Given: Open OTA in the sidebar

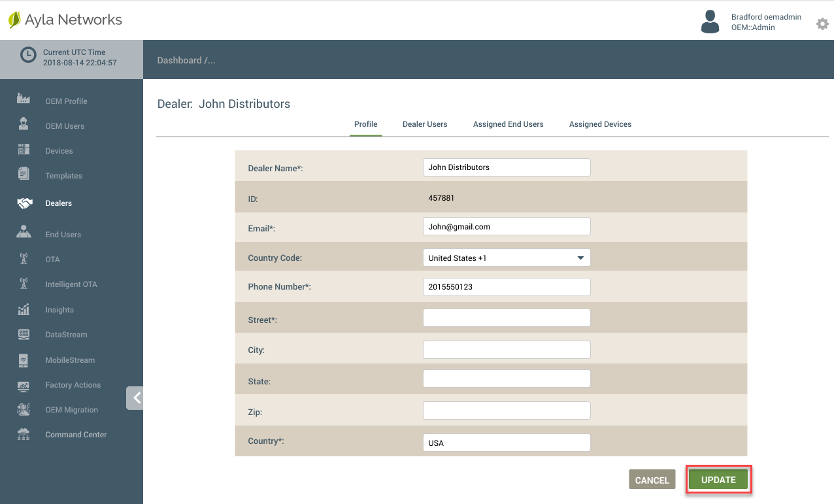Looking at the screenshot, I should [x=52, y=260].
